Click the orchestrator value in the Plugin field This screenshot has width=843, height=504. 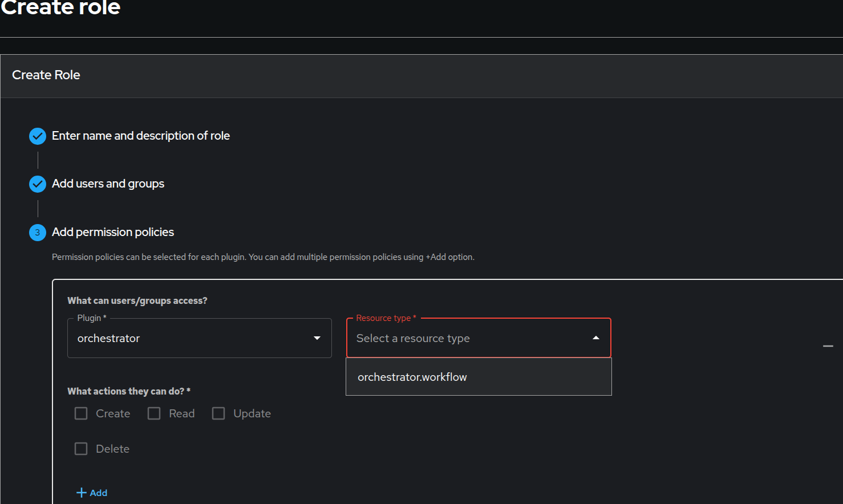pyautogui.click(x=108, y=339)
